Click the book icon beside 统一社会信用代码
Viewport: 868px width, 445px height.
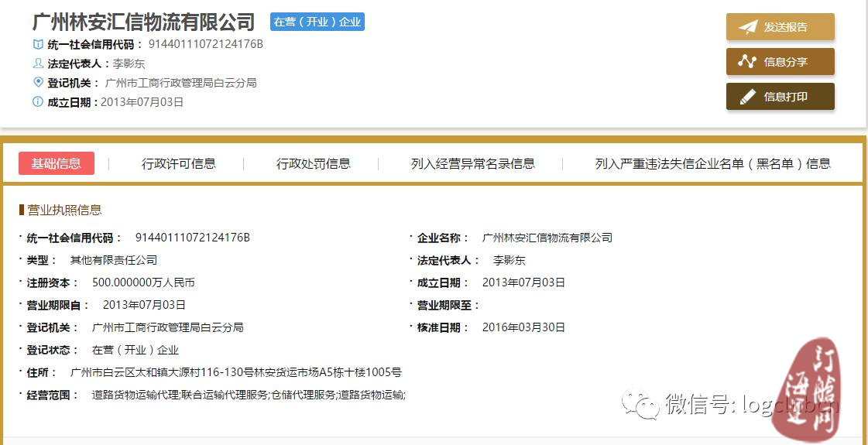point(38,45)
